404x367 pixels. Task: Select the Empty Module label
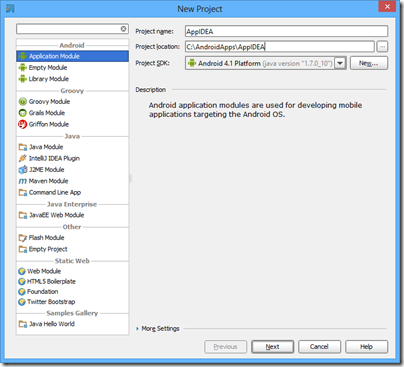tap(48, 68)
